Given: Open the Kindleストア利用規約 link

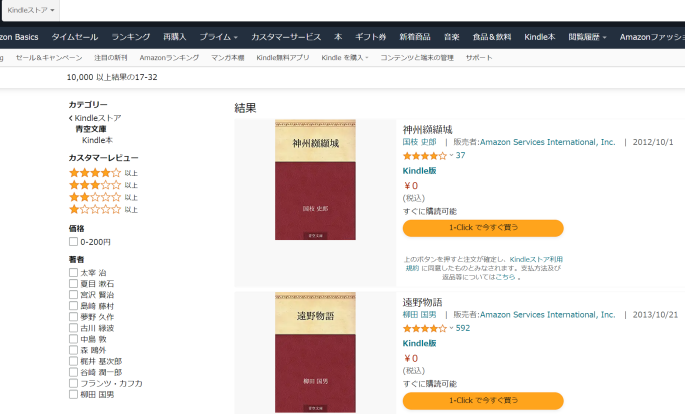Looking at the screenshot, I should (536, 259).
